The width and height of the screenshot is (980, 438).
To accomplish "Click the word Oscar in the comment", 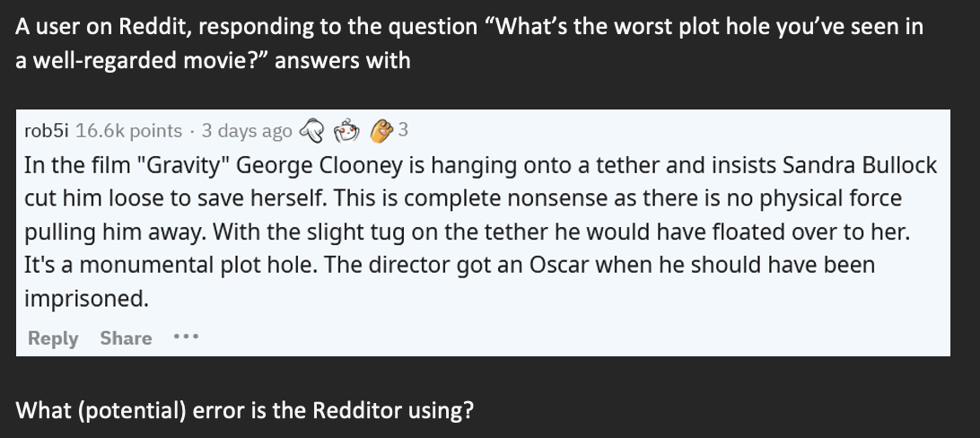I will pyautogui.click(x=559, y=265).
